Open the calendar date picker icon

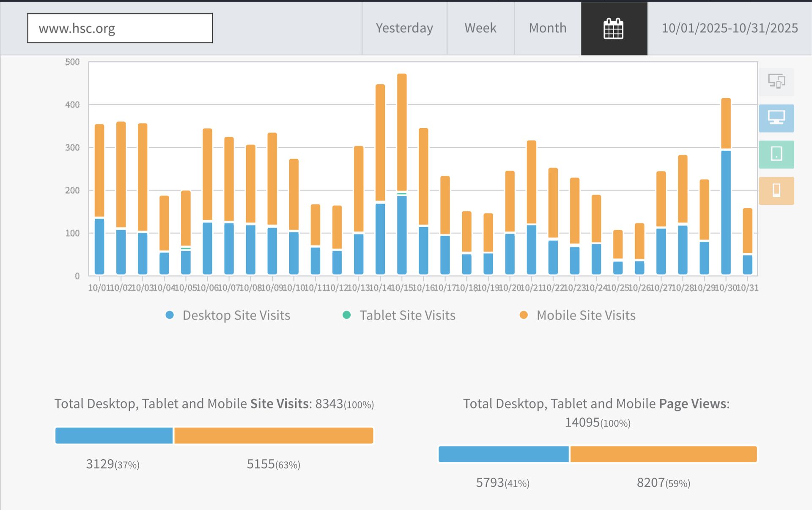pyautogui.click(x=613, y=28)
